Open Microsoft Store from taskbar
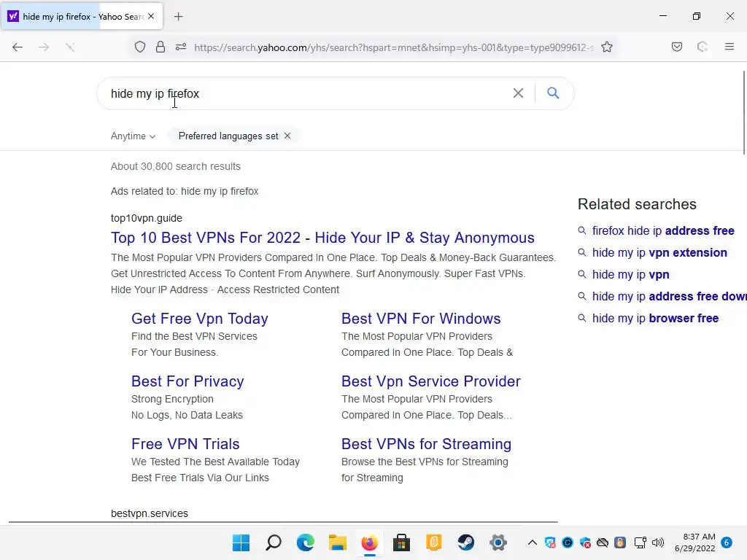 click(x=402, y=542)
